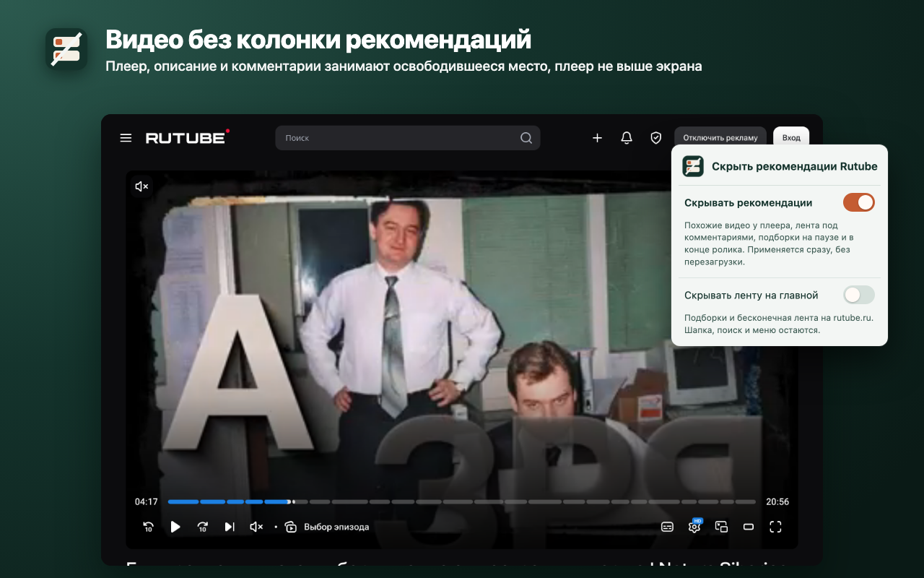Enable picture-in-picture mode

pos(721,527)
